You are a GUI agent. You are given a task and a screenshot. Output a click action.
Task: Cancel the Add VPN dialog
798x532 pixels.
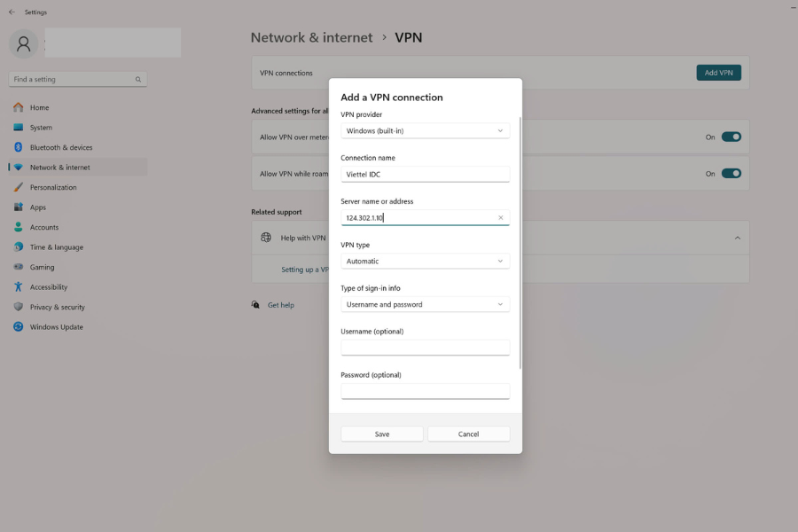pos(468,434)
